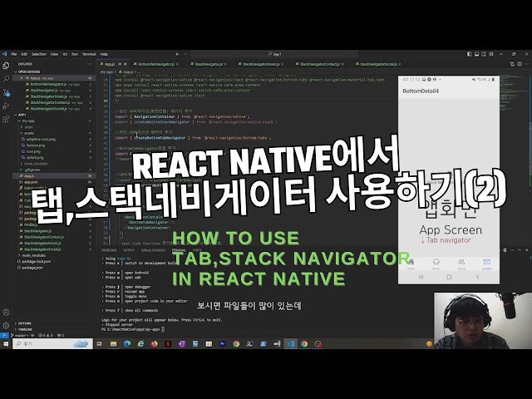Tap the Home tab icon in the phone preview
The height and width of the screenshot is (399, 532).
[x=411, y=264]
